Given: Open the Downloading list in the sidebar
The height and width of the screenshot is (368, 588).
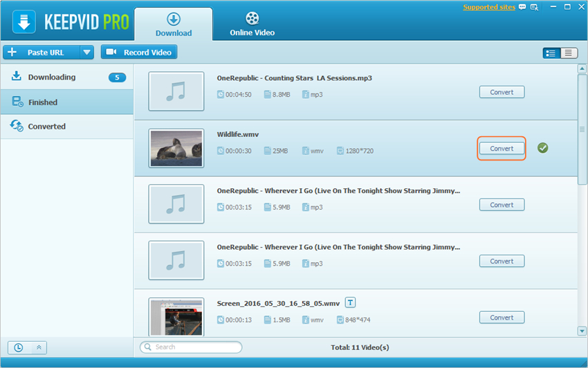Looking at the screenshot, I should [51, 77].
